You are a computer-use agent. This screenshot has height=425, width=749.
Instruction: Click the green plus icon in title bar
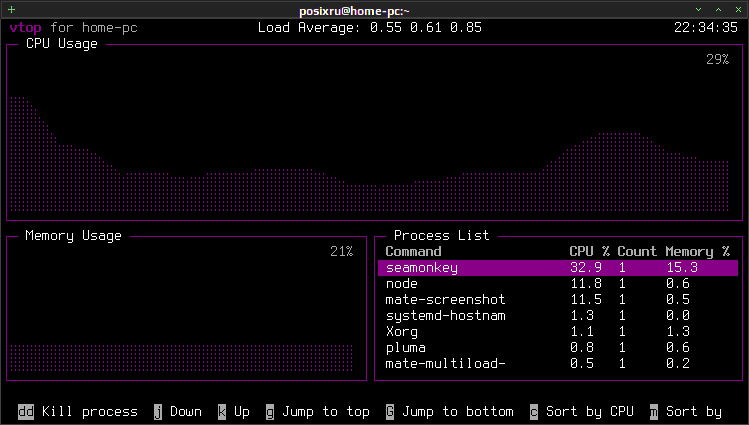point(11,10)
